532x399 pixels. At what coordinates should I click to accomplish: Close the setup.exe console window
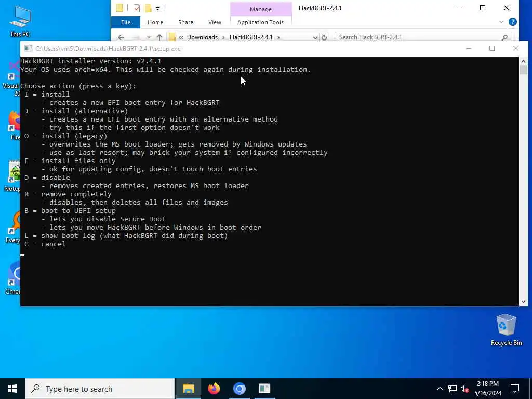point(516,48)
